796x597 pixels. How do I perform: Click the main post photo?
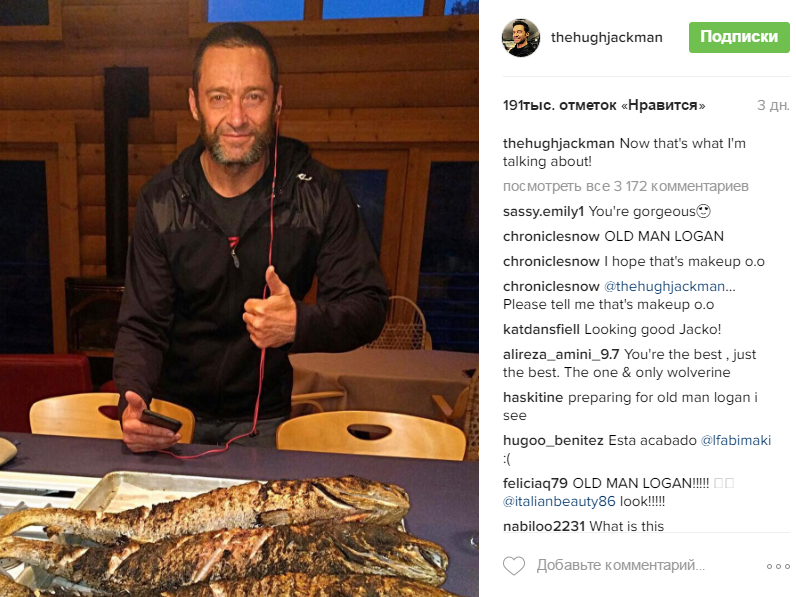tap(239, 298)
